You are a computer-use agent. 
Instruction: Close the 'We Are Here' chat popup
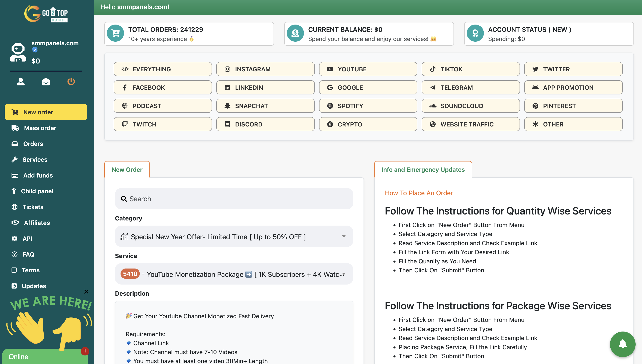coord(86,292)
